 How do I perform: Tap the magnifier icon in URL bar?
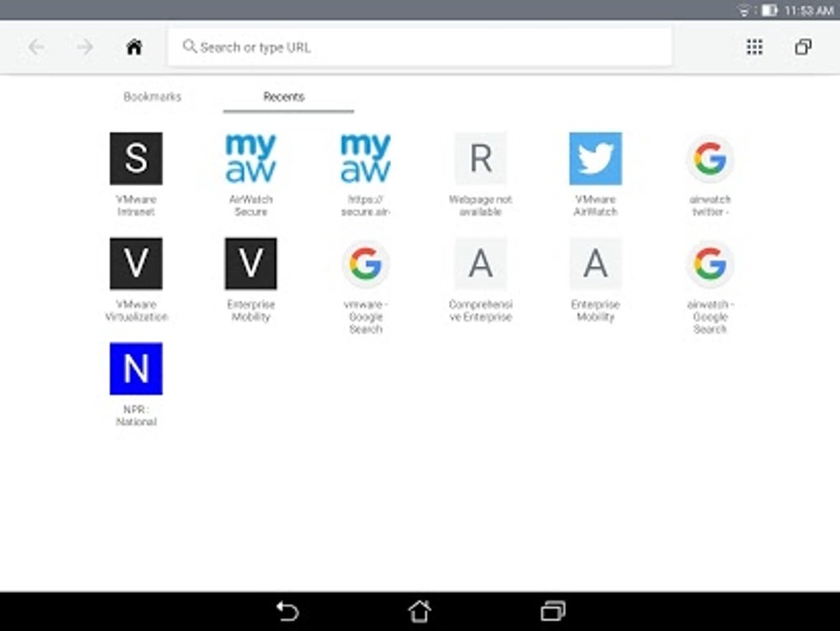point(189,47)
